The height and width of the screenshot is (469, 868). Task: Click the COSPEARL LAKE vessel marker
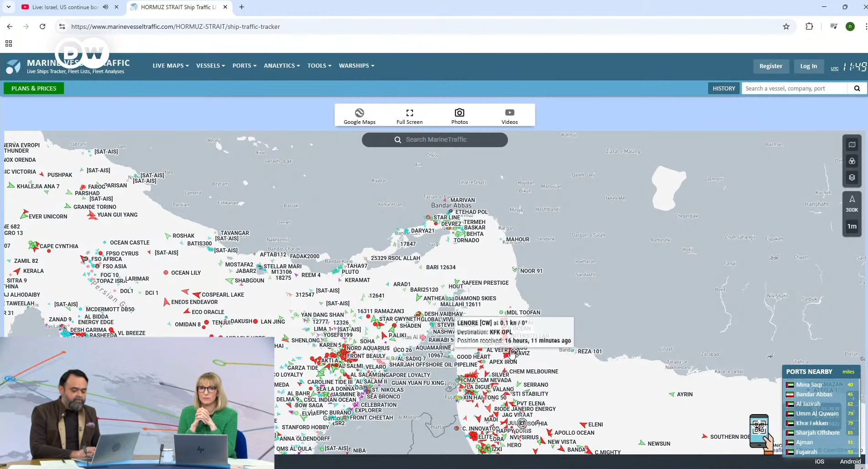pyautogui.click(x=196, y=295)
